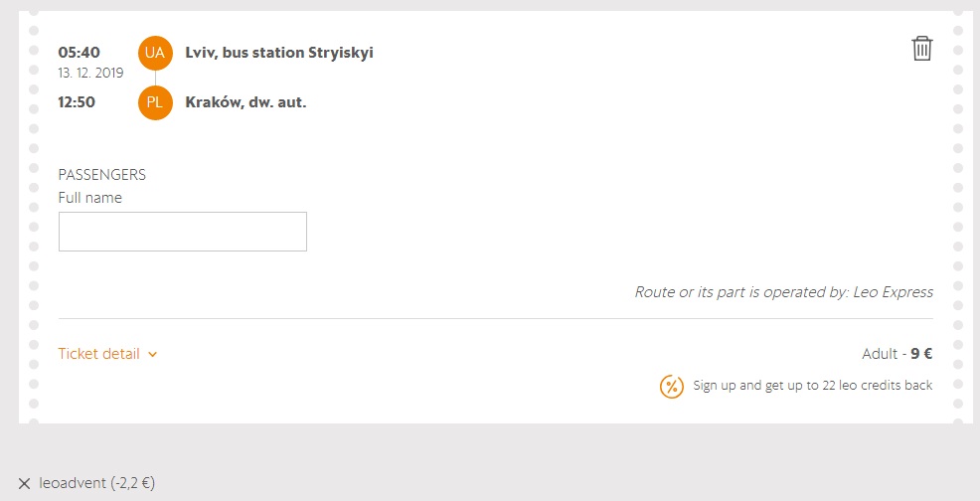Select the Lviv, bus station Stryiskyi stop
Screen dimensions: 980x501
279,53
